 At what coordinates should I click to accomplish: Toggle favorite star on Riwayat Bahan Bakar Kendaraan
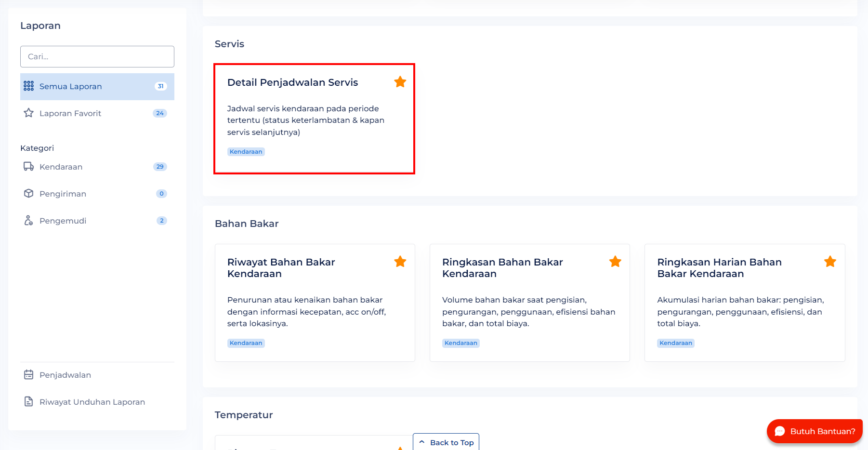(400, 262)
